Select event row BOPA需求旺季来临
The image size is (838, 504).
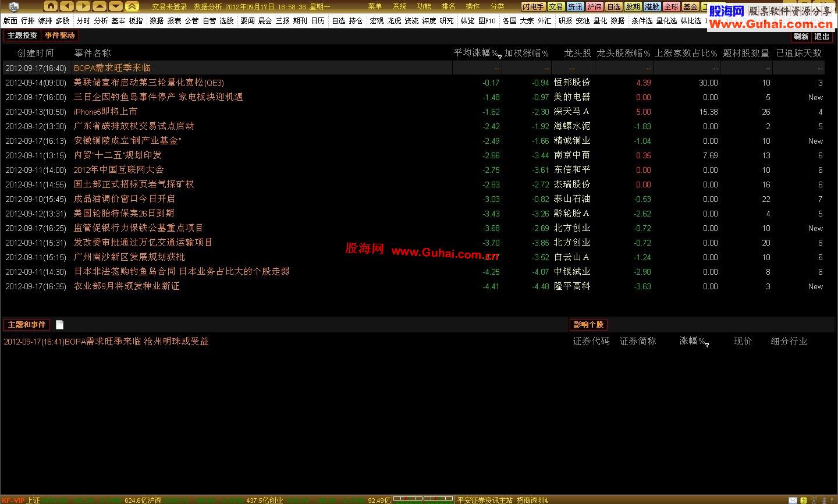[x=414, y=68]
